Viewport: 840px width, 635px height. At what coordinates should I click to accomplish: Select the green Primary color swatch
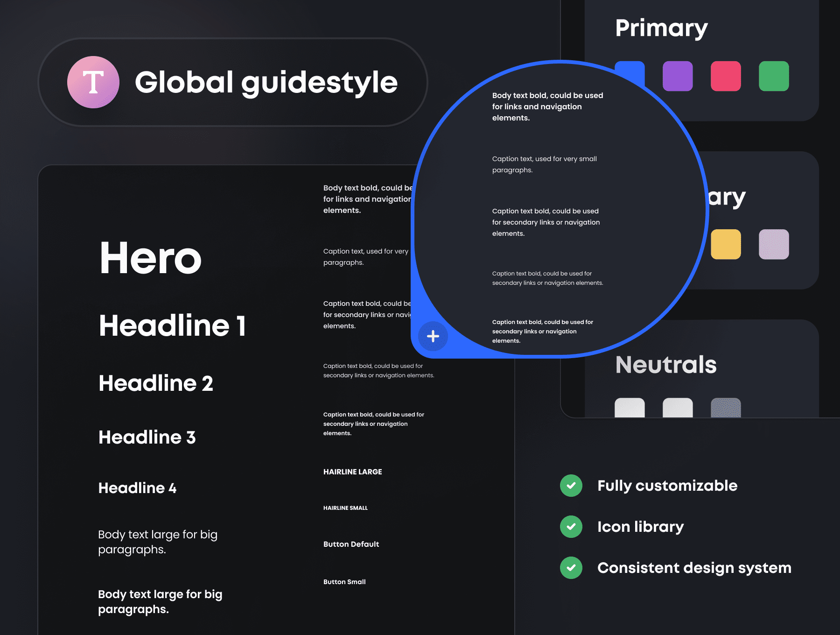click(x=774, y=76)
